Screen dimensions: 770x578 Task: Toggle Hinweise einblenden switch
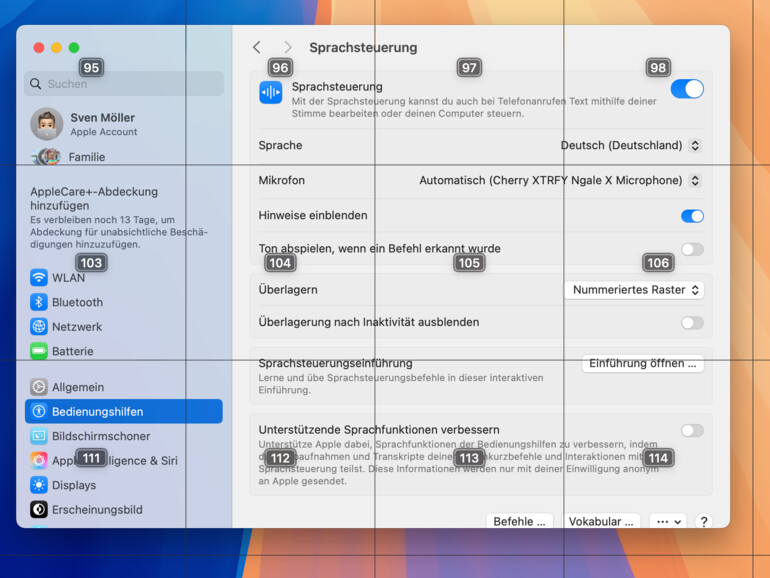point(692,216)
